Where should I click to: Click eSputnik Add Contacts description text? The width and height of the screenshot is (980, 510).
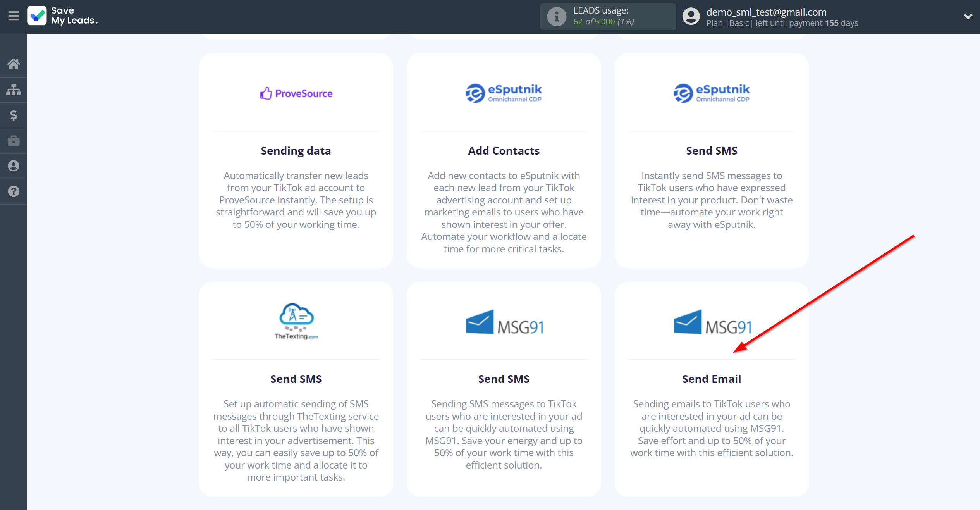coord(504,212)
